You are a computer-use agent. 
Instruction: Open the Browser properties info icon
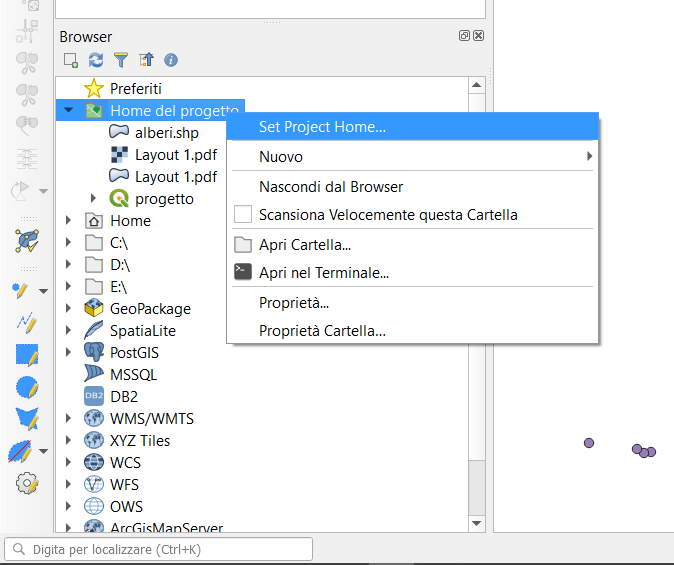(x=171, y=60)
